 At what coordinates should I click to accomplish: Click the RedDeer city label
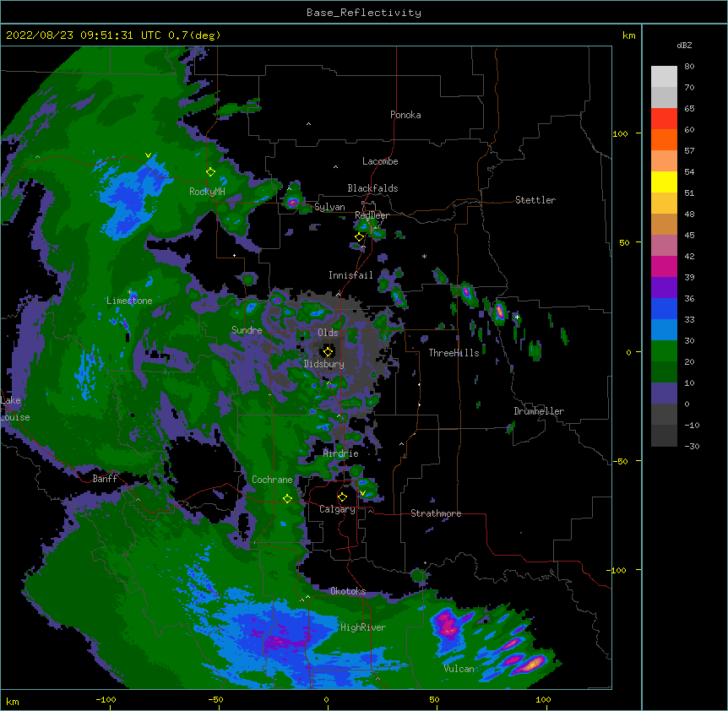372,215
